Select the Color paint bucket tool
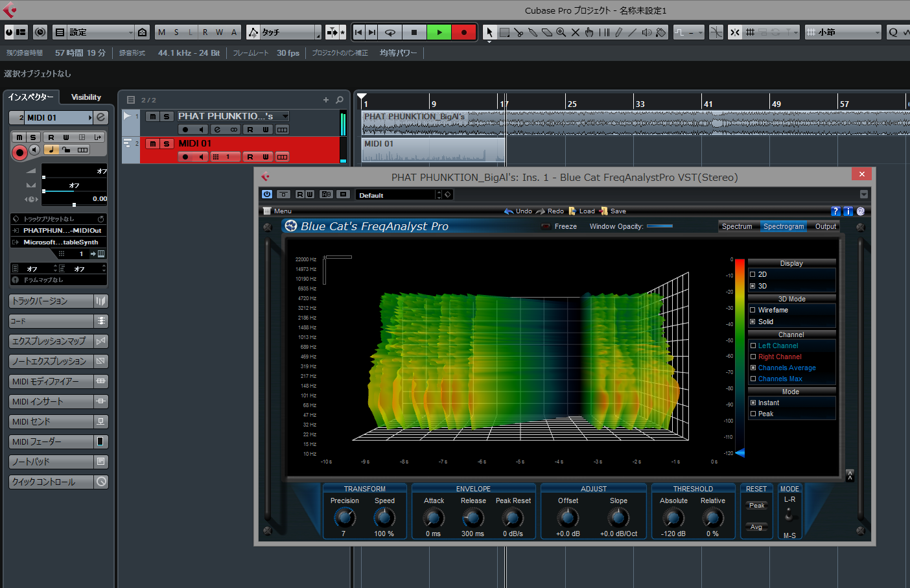The height and width of the screenshot is (588, 910). (661, 32)
